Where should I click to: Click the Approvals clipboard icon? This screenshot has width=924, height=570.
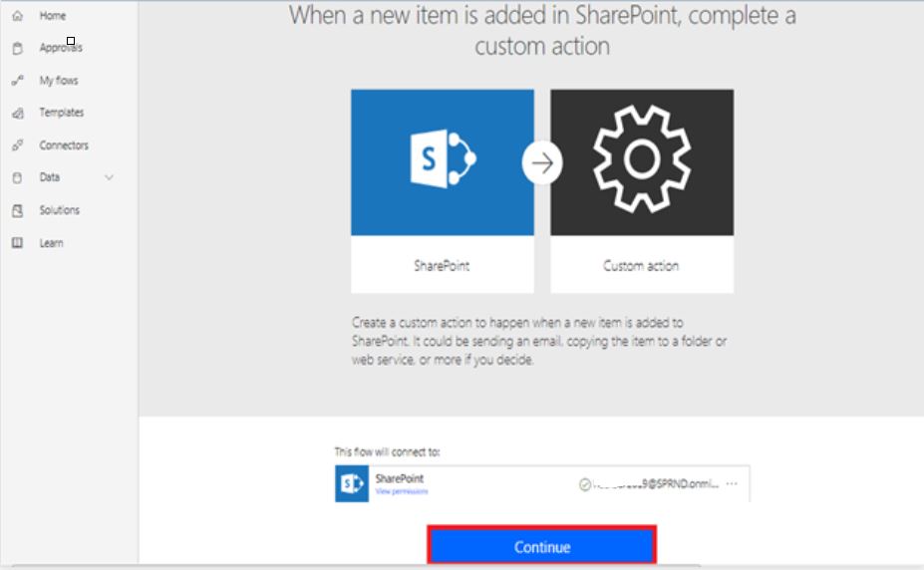point(18,48)
